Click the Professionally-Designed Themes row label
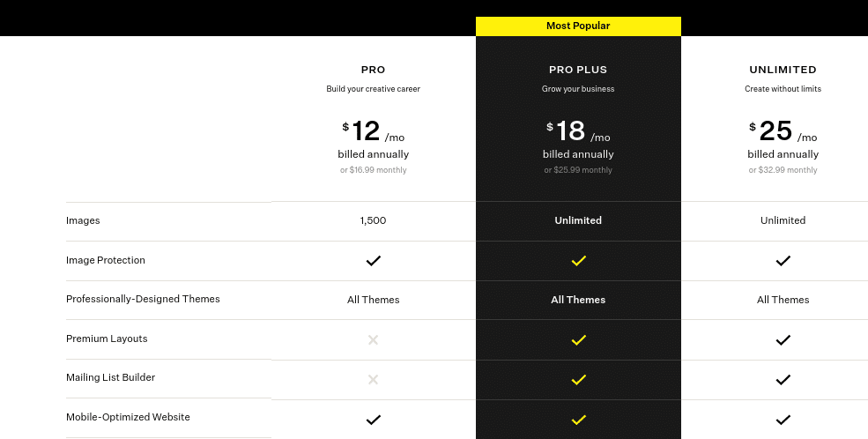Screen dimensions: 868x439 (x=143, y=299)
